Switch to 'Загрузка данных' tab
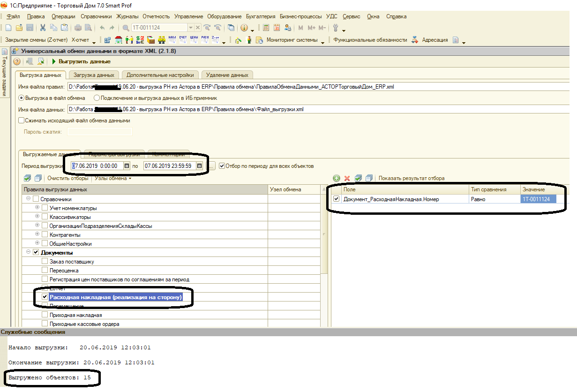 pyautogui.click(x=94, y=75)
